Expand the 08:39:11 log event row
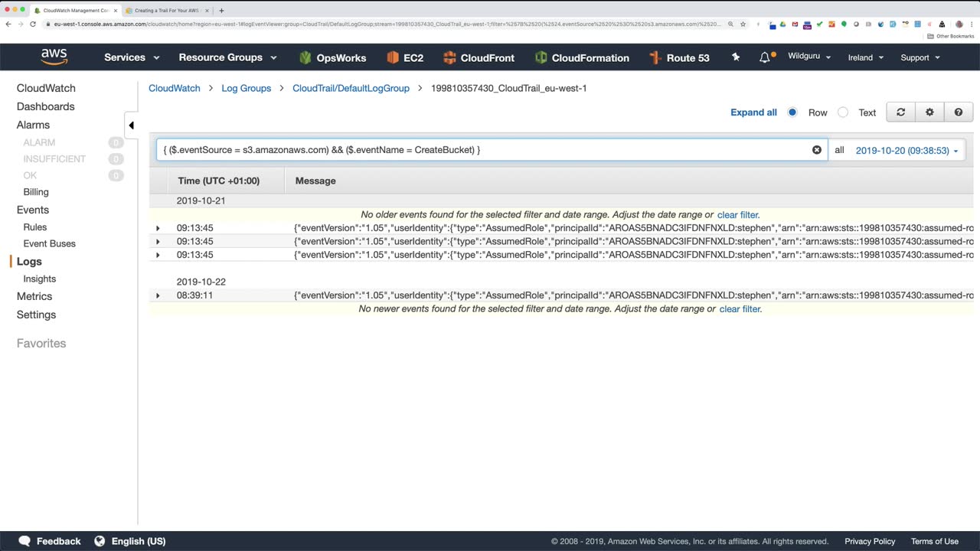This screenshot has width=980, height=551. 158,295
